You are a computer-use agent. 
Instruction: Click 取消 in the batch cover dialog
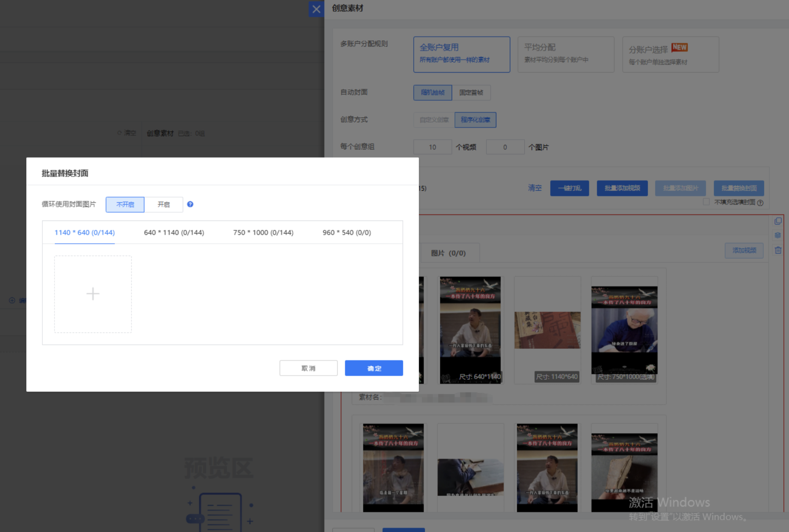309,368
